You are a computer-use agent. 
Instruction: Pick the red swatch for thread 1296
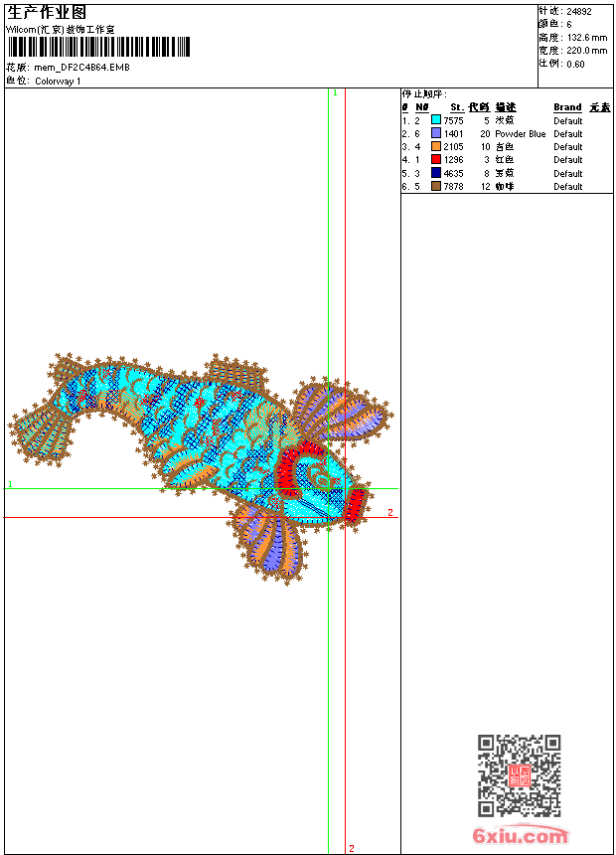(436, 159)
